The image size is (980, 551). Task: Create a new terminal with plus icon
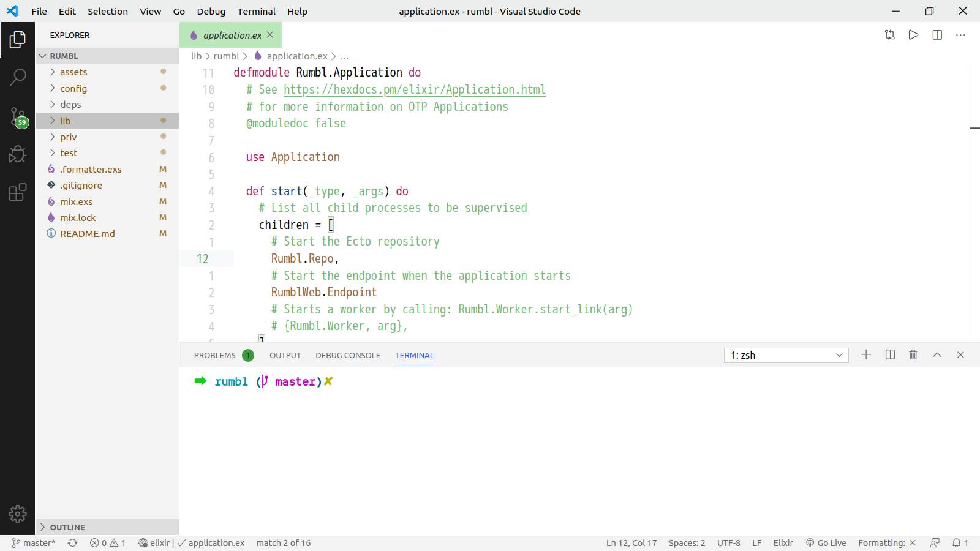866,354
